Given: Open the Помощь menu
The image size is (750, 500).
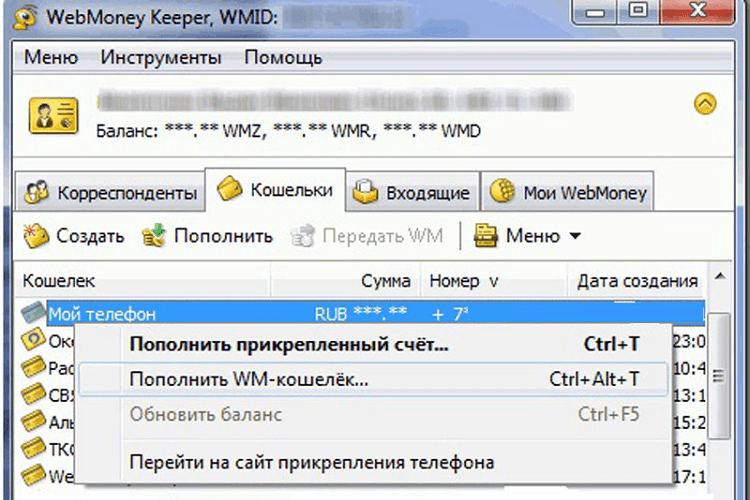Looking at the screenshot, I should point(283,57).
